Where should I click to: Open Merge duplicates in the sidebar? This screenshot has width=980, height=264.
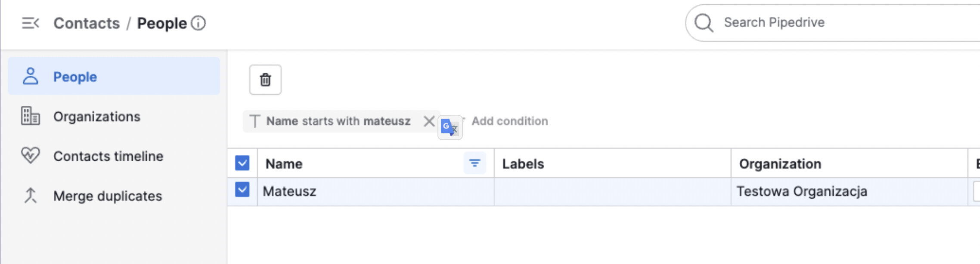tap(108, 196)
